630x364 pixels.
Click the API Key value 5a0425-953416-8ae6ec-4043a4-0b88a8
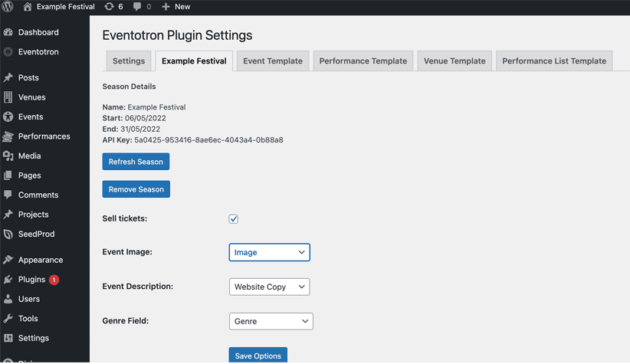[x=208, y=139]
